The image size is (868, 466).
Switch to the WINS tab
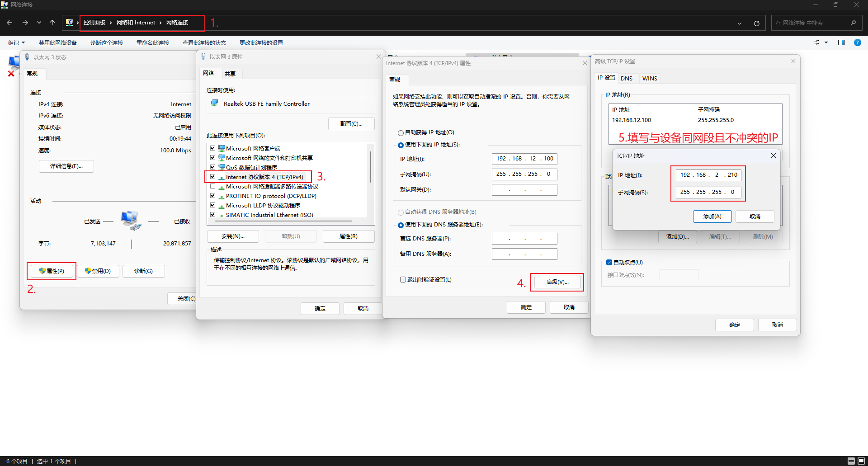pyautogui.click(x=650, y=78)
